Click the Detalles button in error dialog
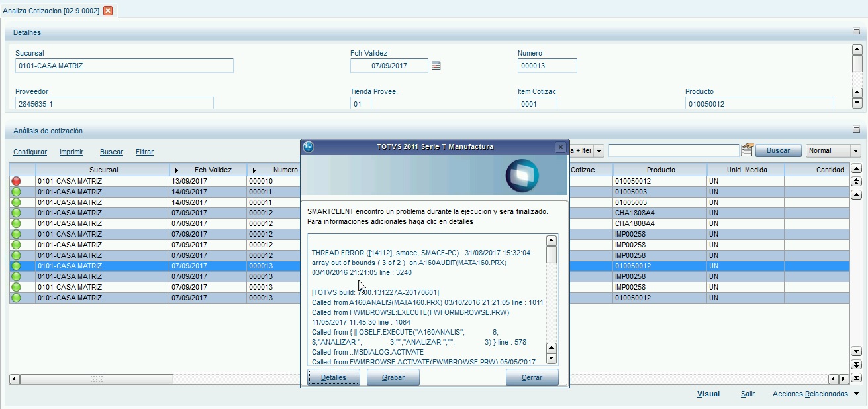Image resolution: width=868 pixels, height=409 pixels. click(334, 377)
